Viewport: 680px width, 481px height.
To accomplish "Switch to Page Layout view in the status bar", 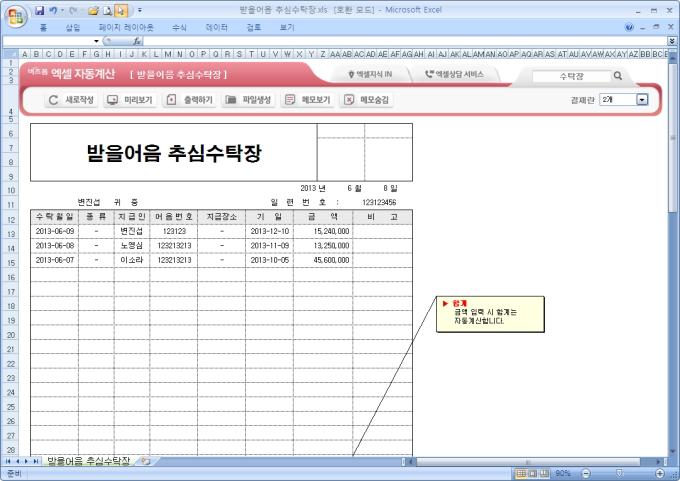I will pyautogui.click(x=533, y=473).
